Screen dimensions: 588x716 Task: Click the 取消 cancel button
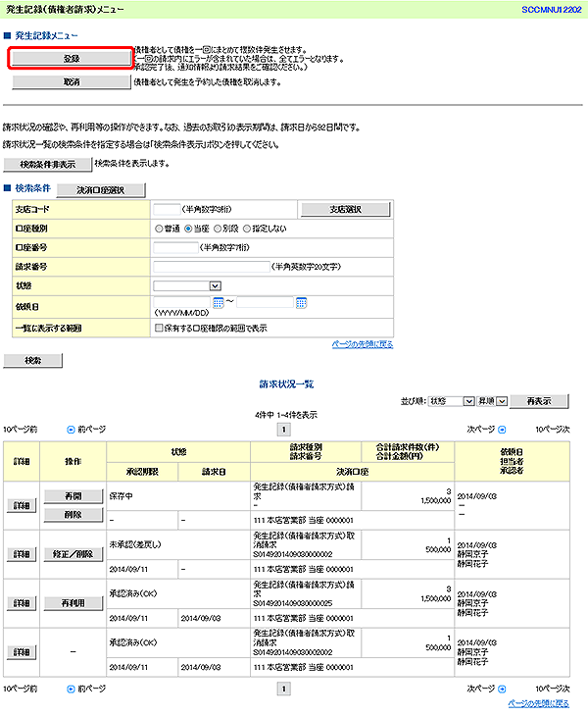click(72, 81)
